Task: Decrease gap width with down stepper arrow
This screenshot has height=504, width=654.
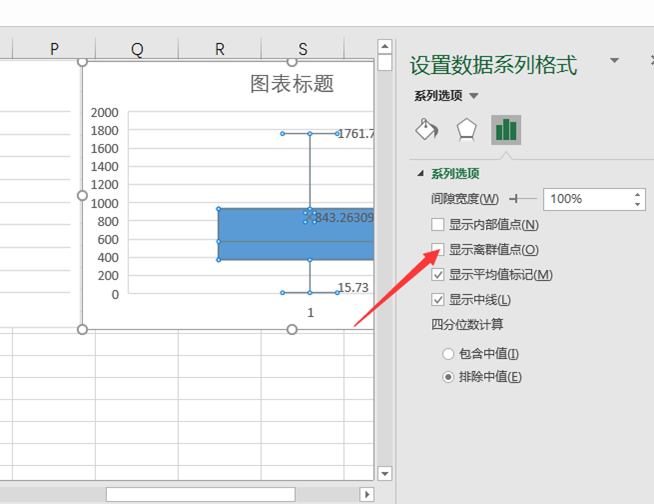Action: (x=637, y=204)
